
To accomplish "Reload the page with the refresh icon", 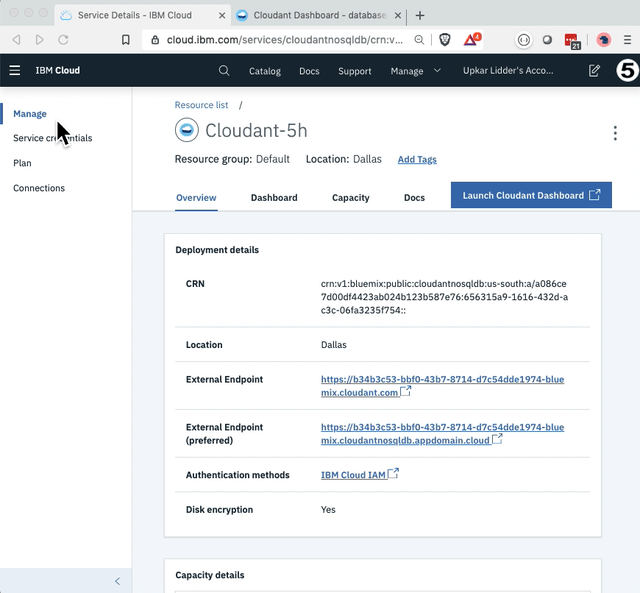I will 63,40.
